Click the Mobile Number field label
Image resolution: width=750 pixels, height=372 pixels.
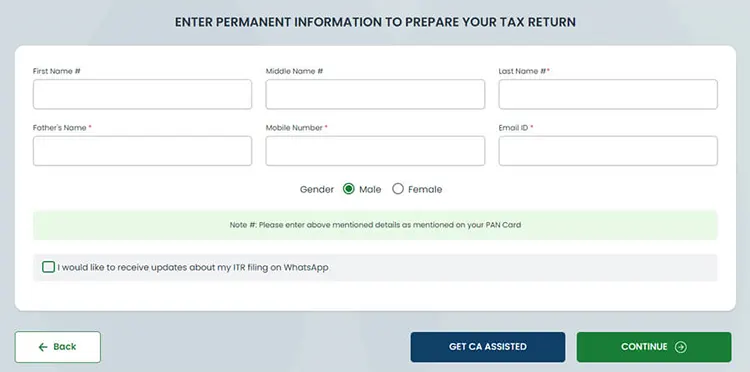pos(294,128)
